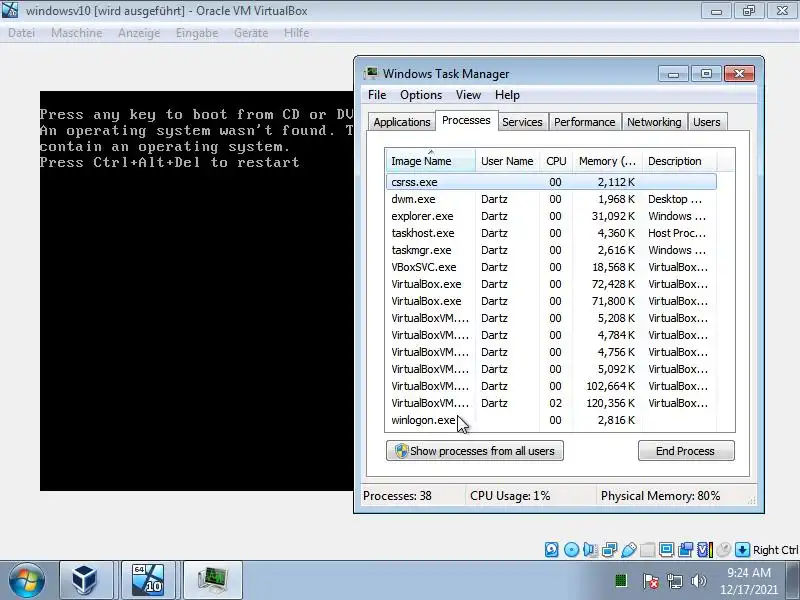Screen dimensions: 800x600
Task: Open the Geräte menu in VirtualBox
Action: pyautogui.click(x=251, y=33)
